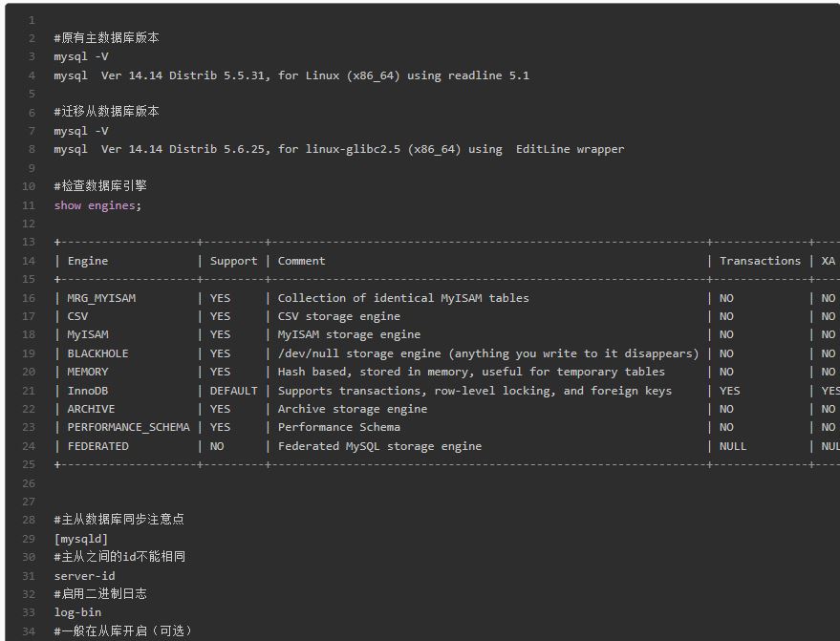The image size is (840, 641).
Task: Click the Transactions column header
Action: tap(760, 261)
